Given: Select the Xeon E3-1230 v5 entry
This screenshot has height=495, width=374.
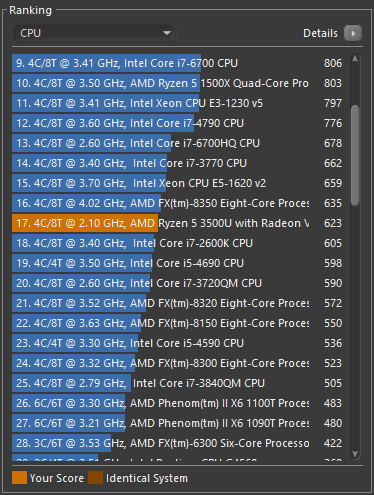Looking at the screenshot, I should 178,103.
